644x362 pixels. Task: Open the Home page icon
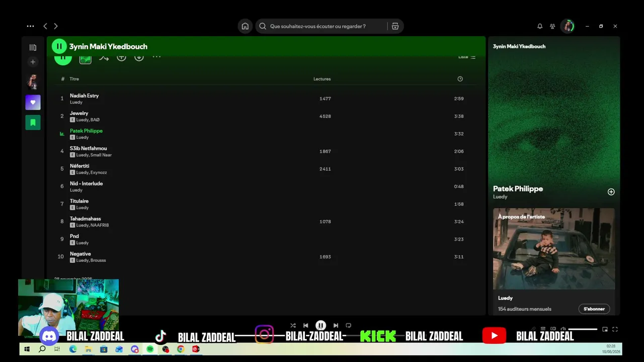(245, 26)
